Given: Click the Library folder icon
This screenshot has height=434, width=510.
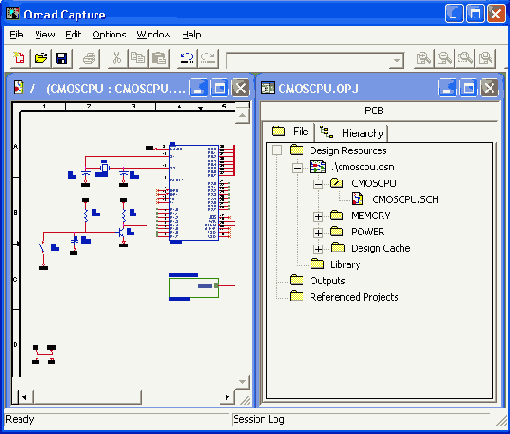Looking at the screenshot, I should 317,263.
